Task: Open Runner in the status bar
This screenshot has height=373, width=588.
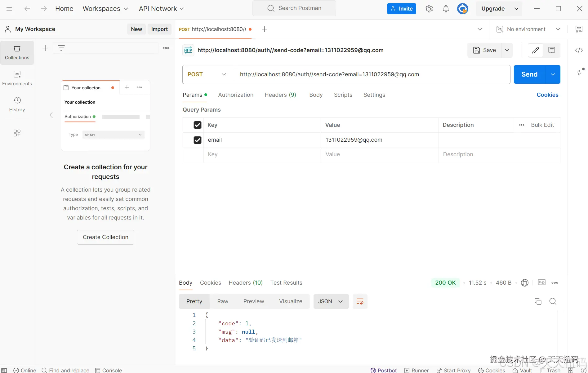Action: [x=416, y=370]
